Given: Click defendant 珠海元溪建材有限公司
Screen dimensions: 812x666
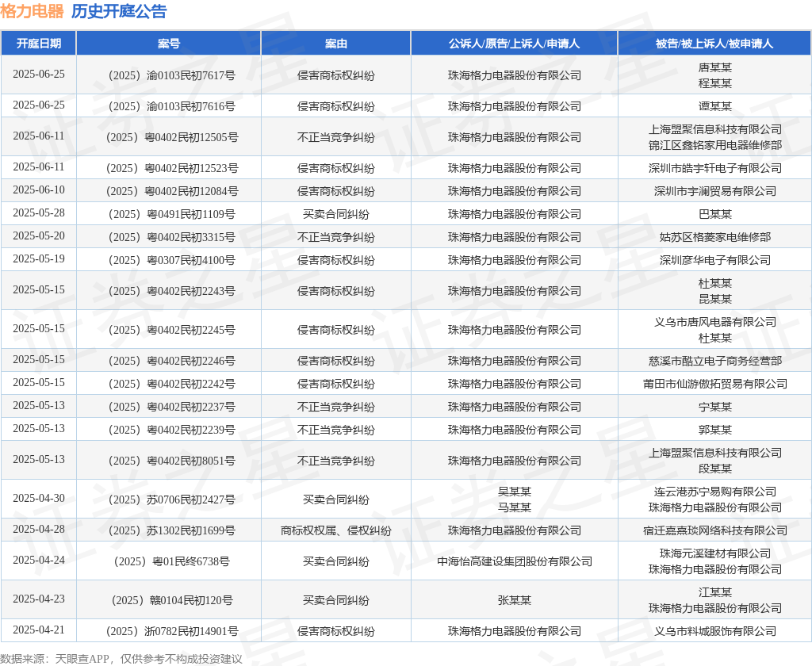Looking at the screenshot, I should [x=714, y=554].
